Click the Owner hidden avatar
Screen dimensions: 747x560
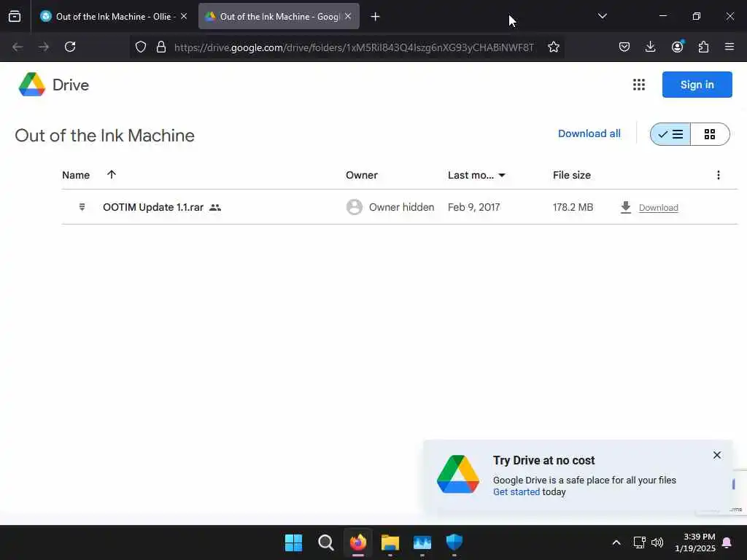[x=354, y=207]
